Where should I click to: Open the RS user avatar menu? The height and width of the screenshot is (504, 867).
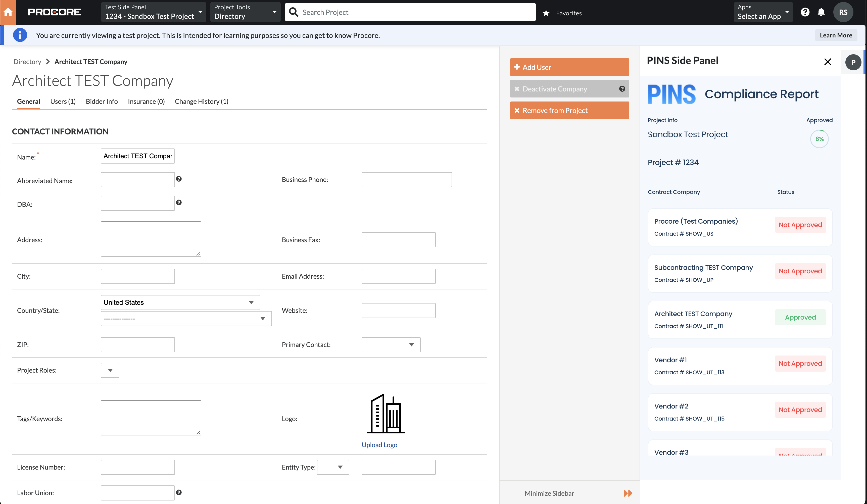843,12
